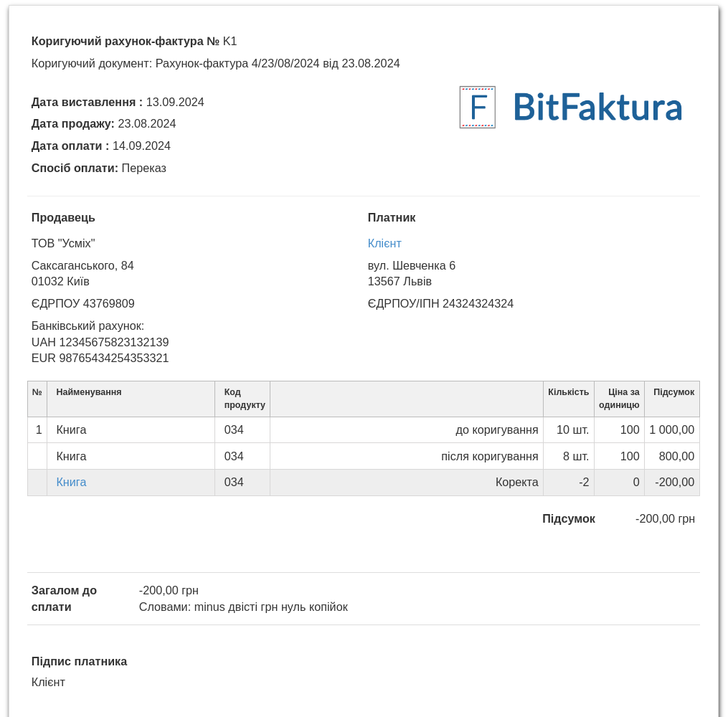The width and height of the screenshot is (728, 717).
Task: Click the UAH bank account number
Action: (100, 343)
